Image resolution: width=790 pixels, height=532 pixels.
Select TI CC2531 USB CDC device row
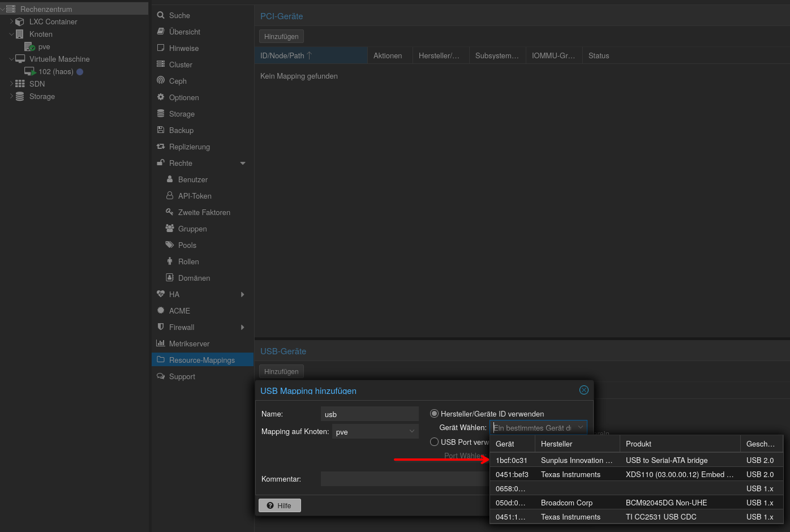coord(636,517)
